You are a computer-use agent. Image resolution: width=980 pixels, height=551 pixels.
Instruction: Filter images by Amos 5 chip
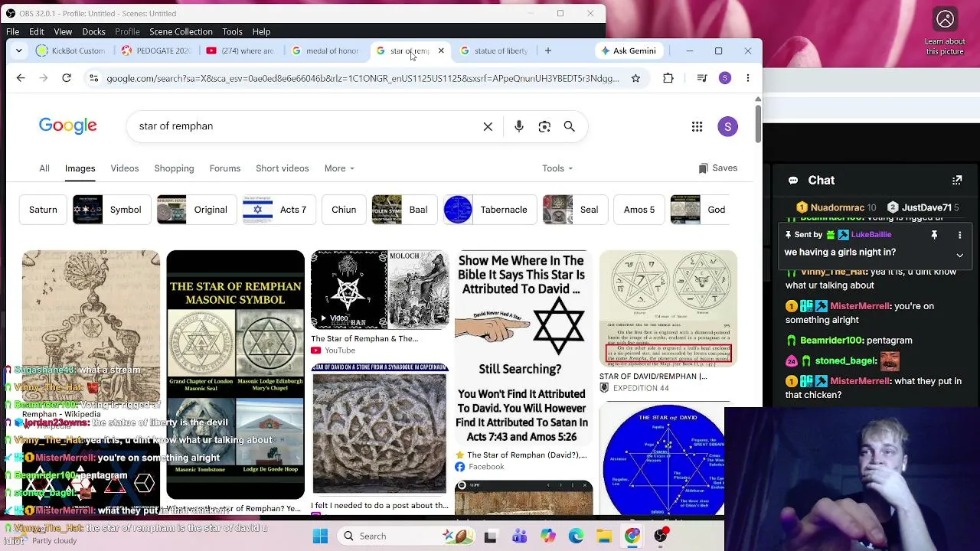tap(639, 210)
